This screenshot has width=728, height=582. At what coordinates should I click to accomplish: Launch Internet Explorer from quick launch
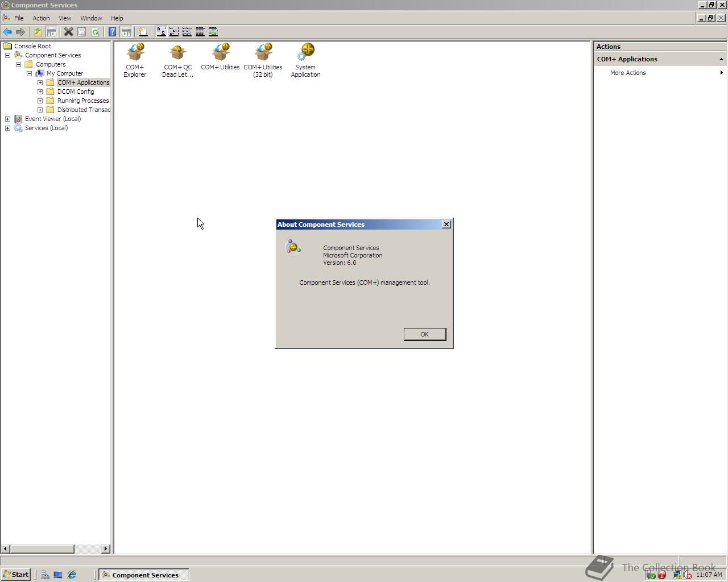[x=72, y=575]
